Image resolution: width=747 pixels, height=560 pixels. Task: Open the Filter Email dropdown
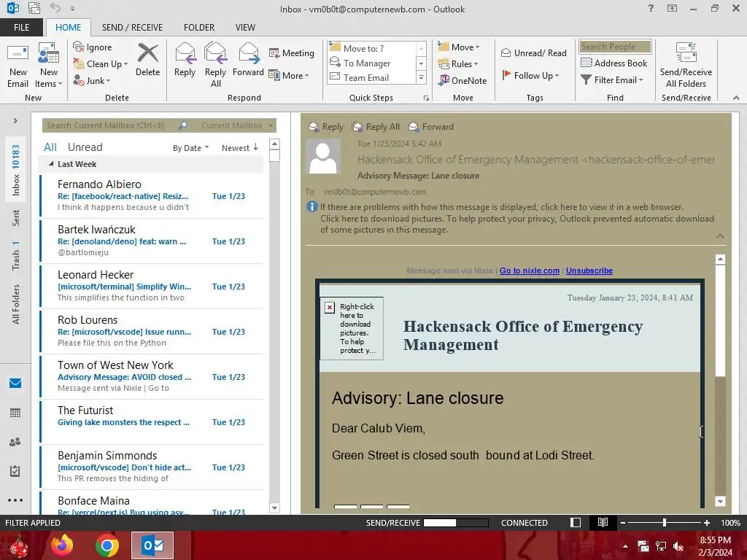[x=612, y=79]
